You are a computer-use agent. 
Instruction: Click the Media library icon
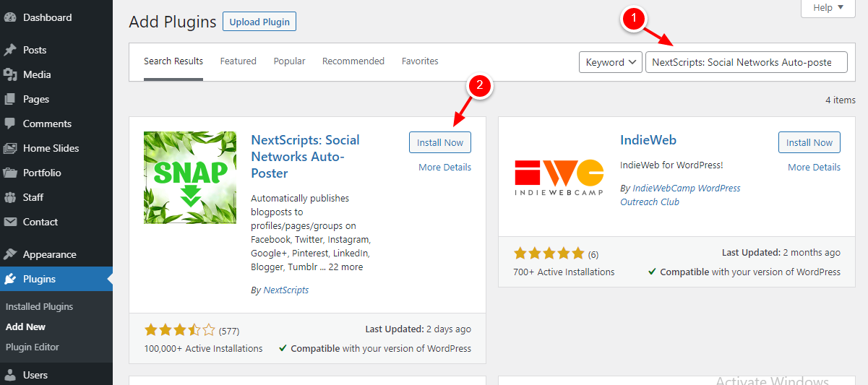10,74
